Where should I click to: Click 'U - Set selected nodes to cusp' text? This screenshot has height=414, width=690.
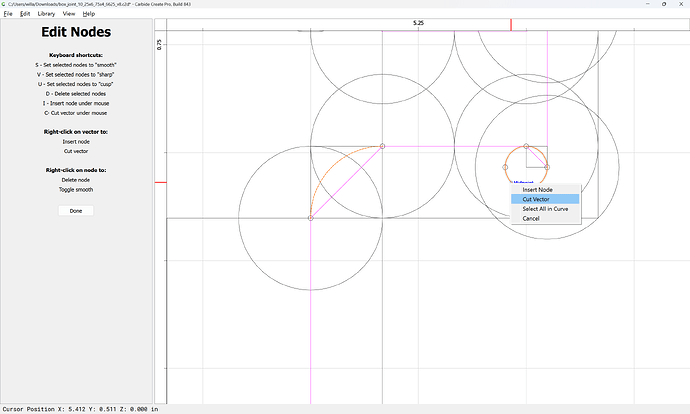pyautogui.click(x=76, y=84)
